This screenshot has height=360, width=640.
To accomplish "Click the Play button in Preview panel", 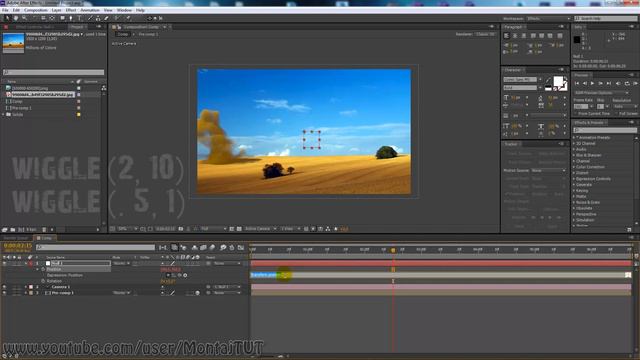I will [592, 83].
